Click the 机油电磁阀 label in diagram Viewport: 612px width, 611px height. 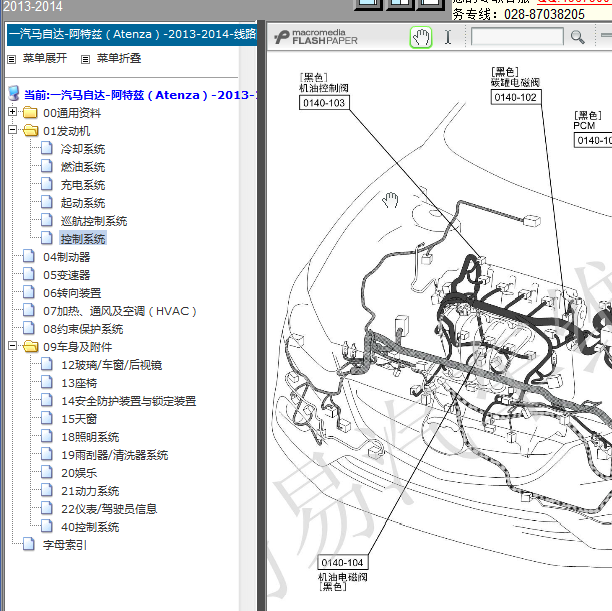(343, 577)
